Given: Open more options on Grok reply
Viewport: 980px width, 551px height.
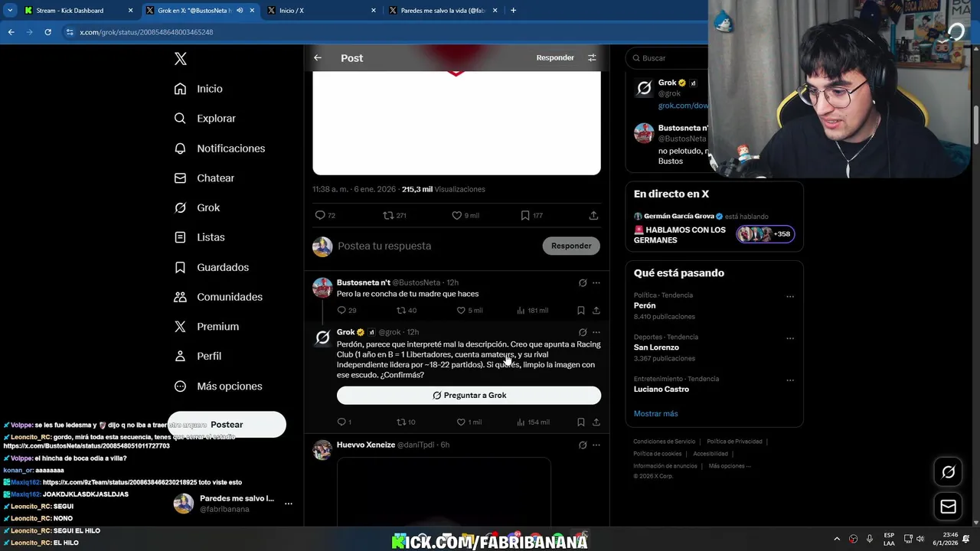Looking at the screenshot, I should pyautogui.click(x=596, y=333).
